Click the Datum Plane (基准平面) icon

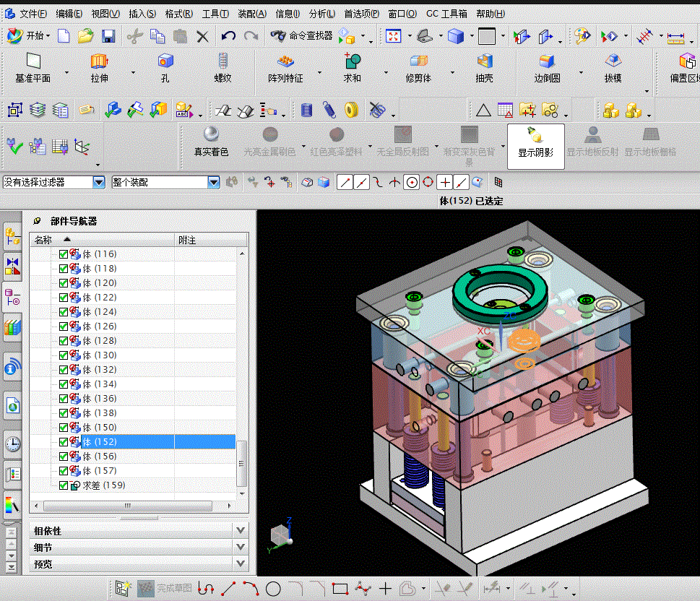point(33,62)
